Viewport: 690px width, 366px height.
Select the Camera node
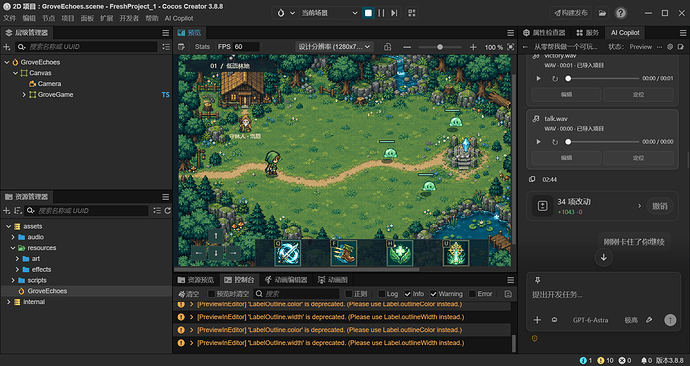49,84
